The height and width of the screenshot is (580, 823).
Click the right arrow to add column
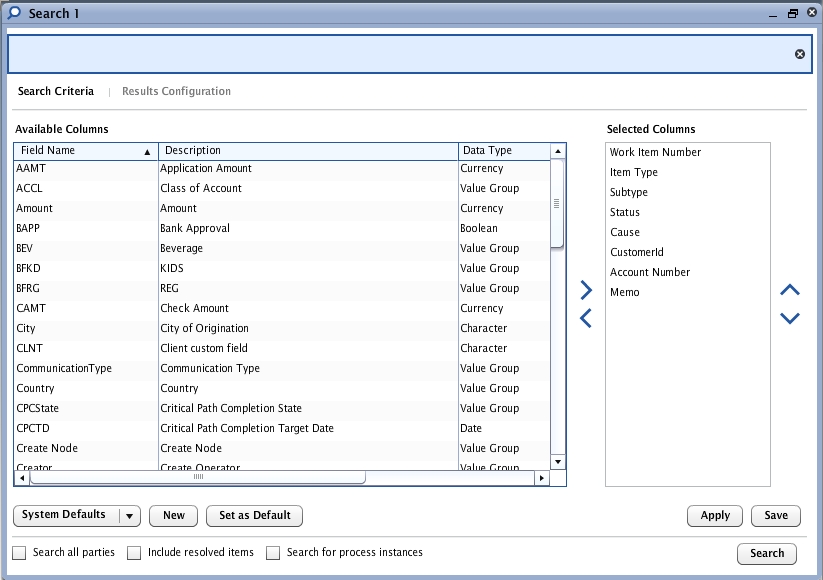(x=586, y=290)
